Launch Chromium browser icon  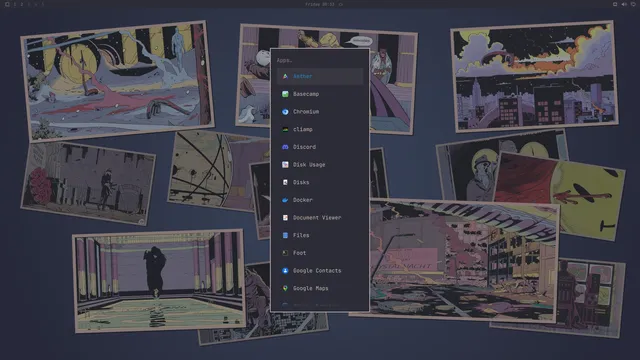click(285, 111)
